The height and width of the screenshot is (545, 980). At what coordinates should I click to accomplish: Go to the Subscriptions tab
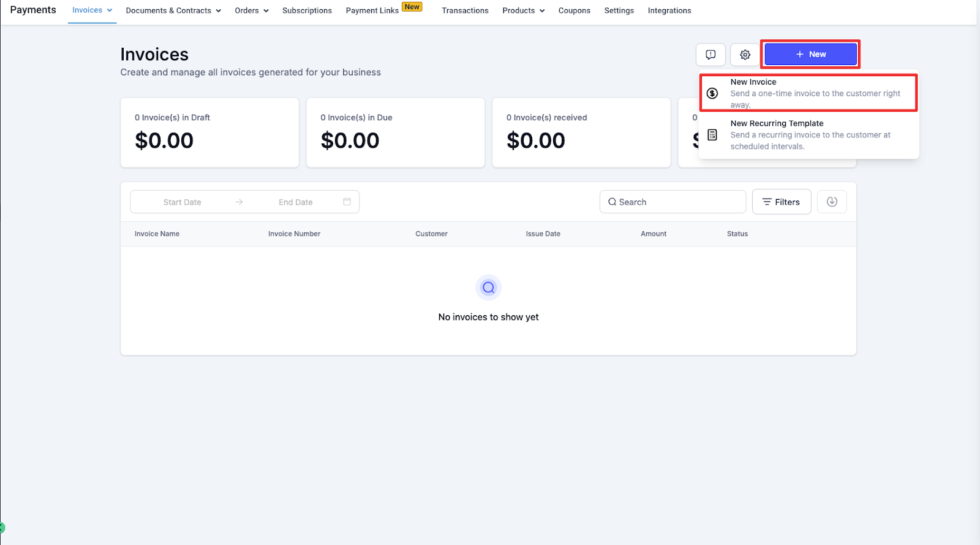[x=307, y=10]
